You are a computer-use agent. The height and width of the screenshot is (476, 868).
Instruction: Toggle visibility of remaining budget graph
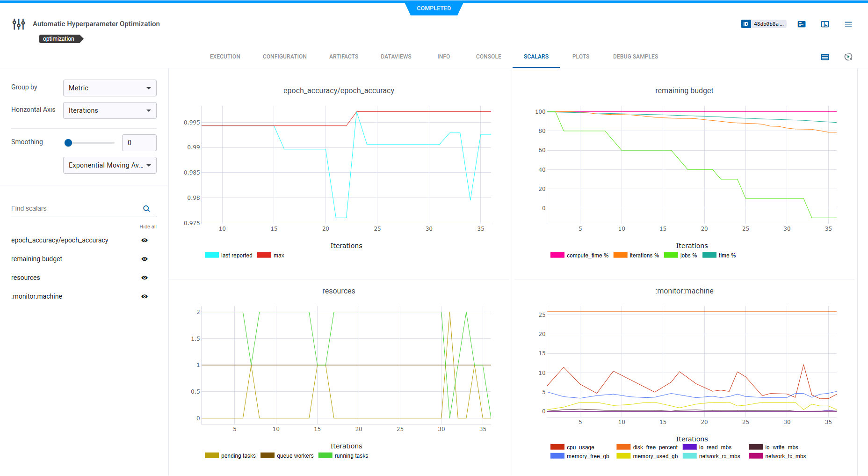click(x=145, y=259)
